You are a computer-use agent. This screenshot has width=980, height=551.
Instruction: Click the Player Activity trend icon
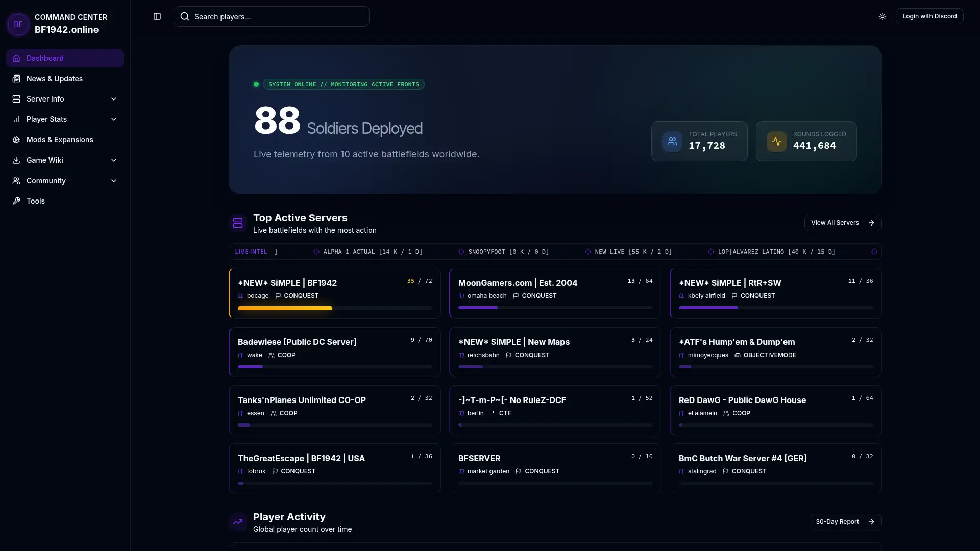click(238, 522)
